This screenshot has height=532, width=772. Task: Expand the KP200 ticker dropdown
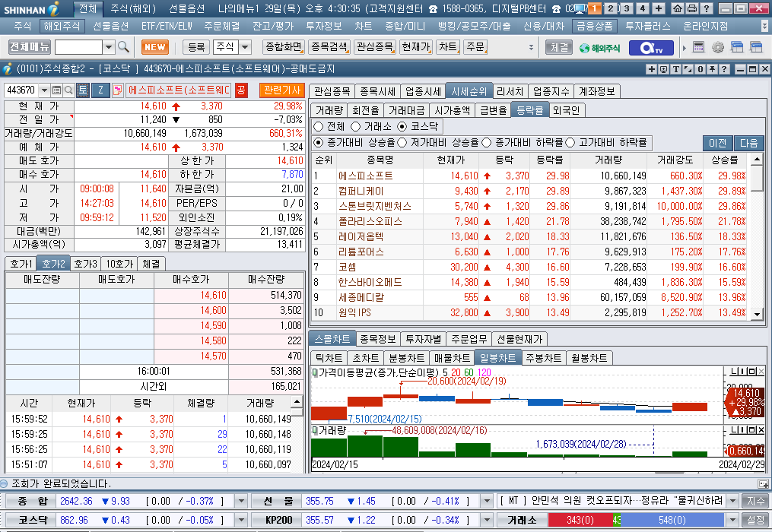point(487,520)
